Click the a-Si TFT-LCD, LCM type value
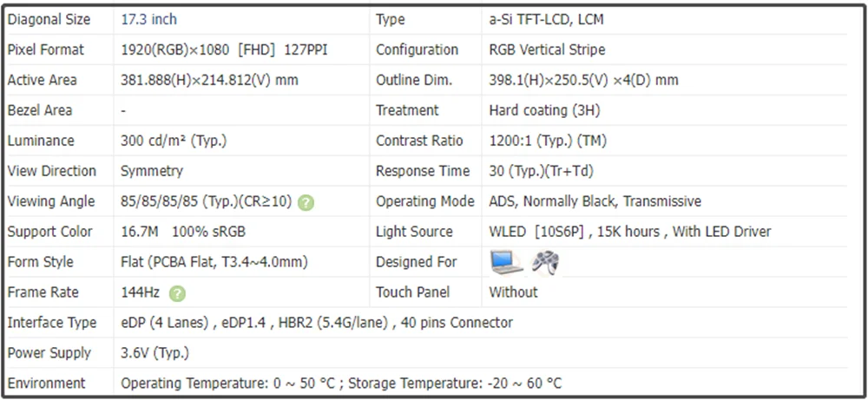Viewport: 868px width, 400px height. tap(555, 19)
